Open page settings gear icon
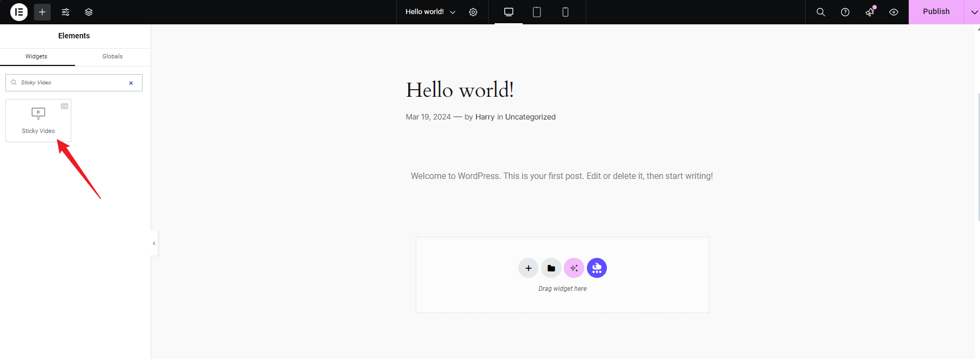Viewport: 980px width, 359px height. (473, 12)
